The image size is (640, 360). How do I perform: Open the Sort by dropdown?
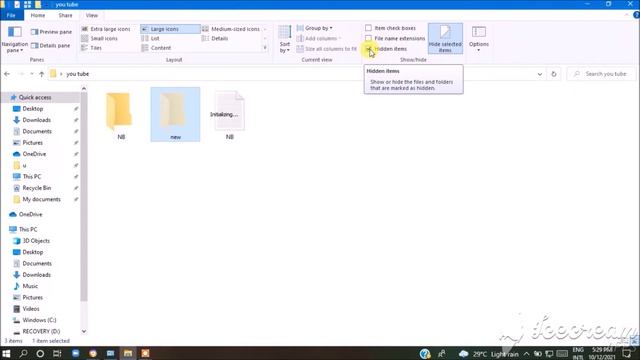click(x=284, y=40)
